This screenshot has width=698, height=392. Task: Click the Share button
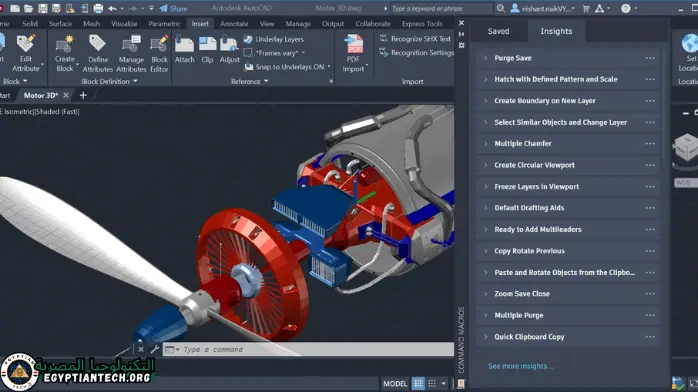coord(173,8)
